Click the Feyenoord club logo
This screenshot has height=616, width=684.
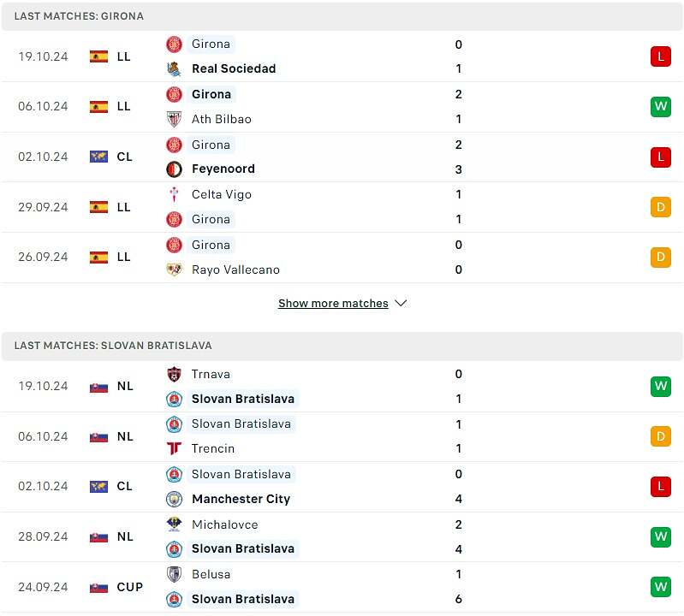[174, 169]
